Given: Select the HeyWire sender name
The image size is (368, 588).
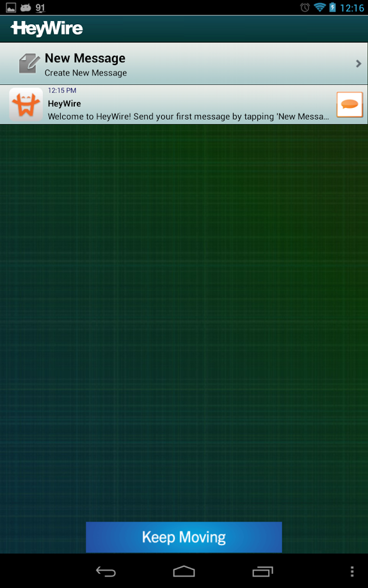Looking at the screenshot, I should coord(64,104).
